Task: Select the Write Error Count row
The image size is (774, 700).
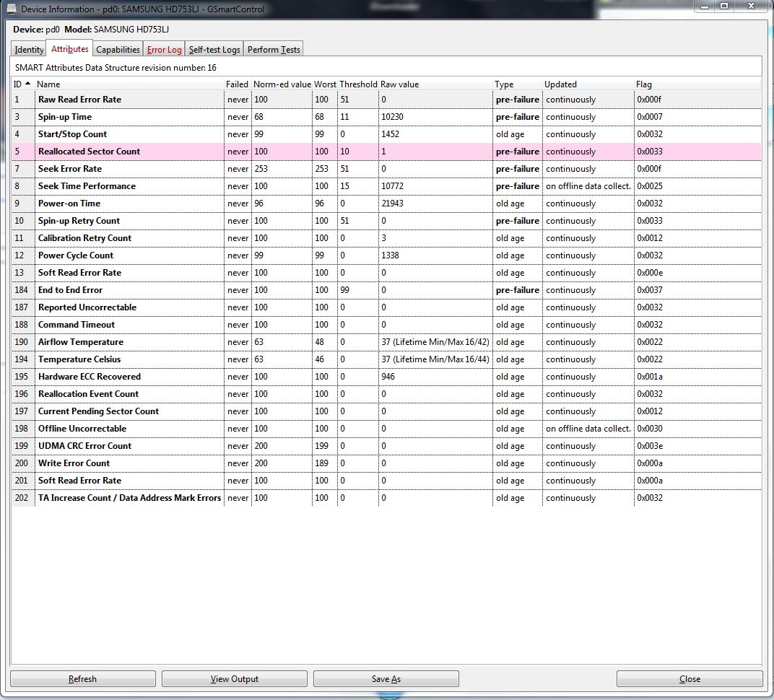Action: tap(386, 463)
